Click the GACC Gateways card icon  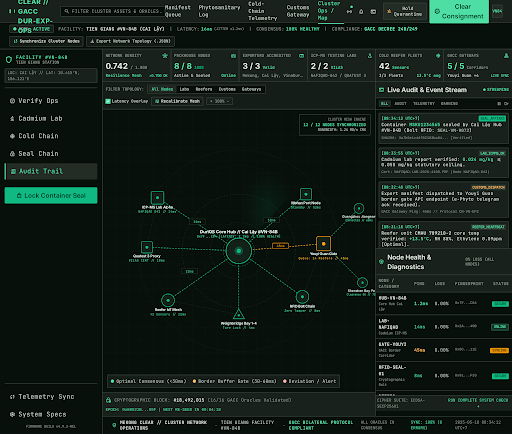coord(506,56)
